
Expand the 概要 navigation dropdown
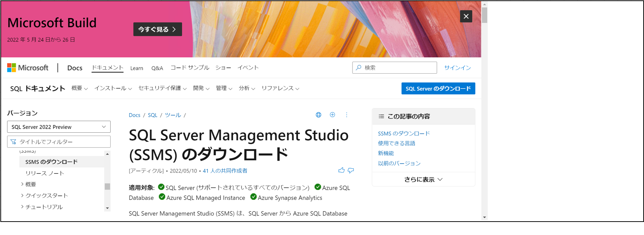pyautogui.click(x=79, y=88)
